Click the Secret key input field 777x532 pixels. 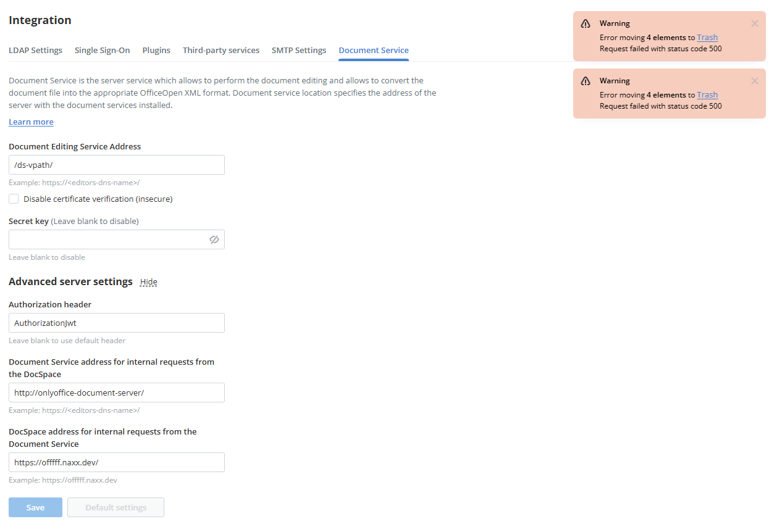coord(108,239)
